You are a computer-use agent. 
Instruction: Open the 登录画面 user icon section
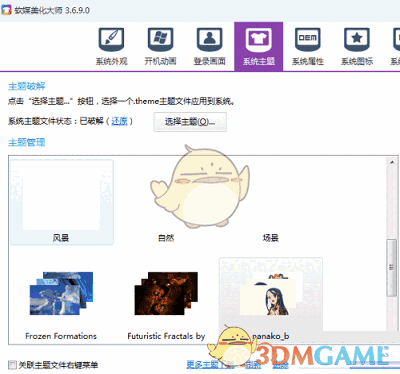tap(209, 47)
